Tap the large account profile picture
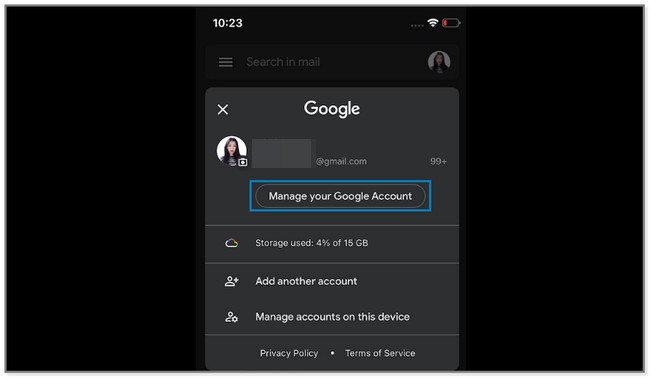Viewport: 650px width, 378px height. (x=231, y=150)
